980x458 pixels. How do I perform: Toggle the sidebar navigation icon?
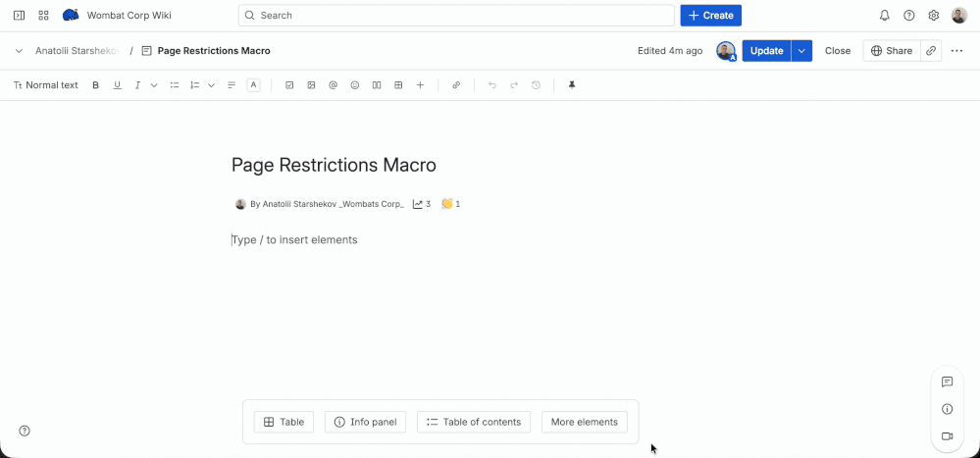click(x=20, y=15)
